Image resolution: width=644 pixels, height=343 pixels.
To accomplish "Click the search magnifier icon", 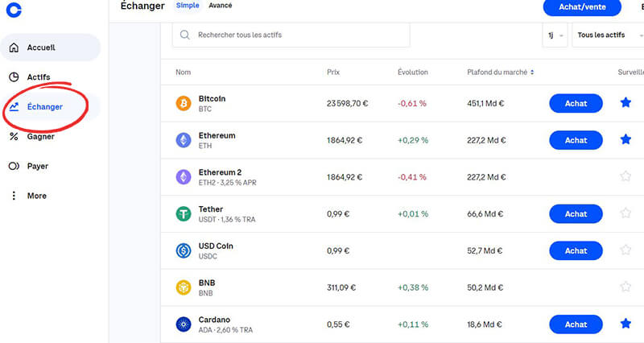I will pyautogui.click(x=185, y=35).
